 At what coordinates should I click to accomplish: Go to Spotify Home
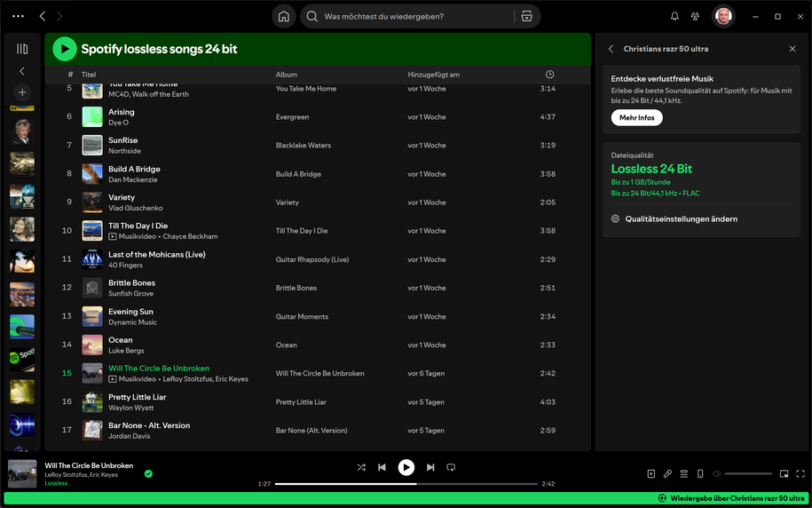pyautogui.click(x=284, y=16)
